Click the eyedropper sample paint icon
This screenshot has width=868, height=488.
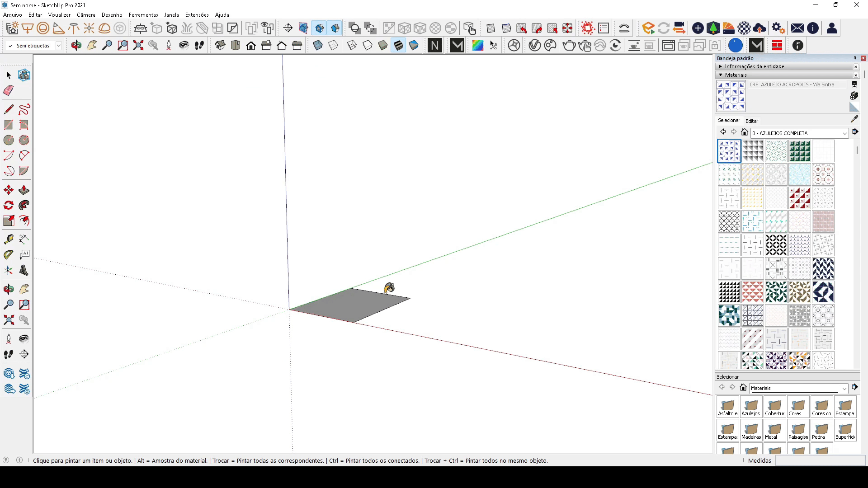tap(854, 119)
